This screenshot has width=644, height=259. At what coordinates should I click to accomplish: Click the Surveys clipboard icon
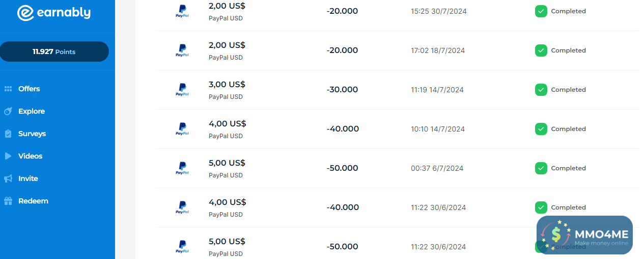[x=8, y=134]
